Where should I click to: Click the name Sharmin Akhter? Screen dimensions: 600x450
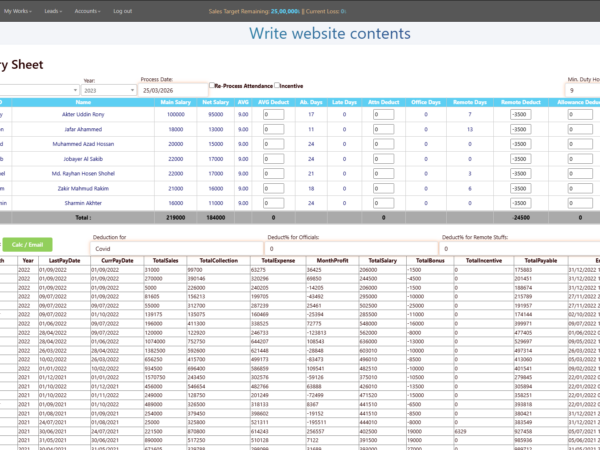[83, 203]
